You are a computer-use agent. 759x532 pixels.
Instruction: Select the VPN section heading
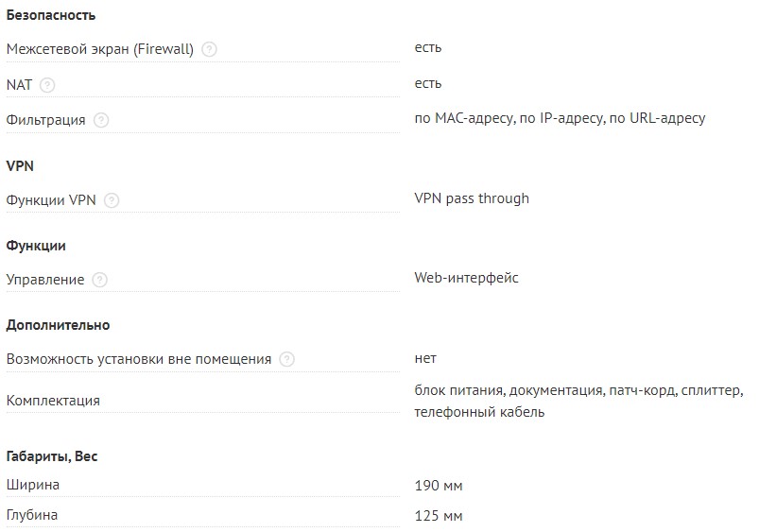pos(21,165)
